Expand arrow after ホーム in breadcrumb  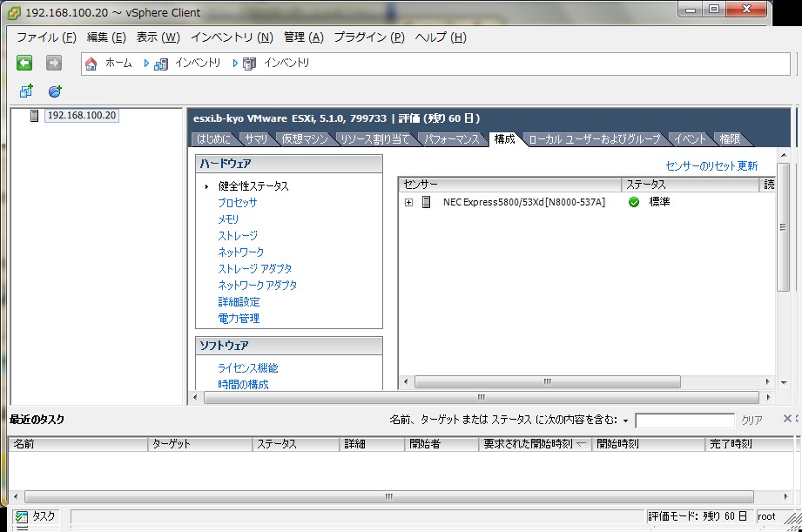tap(145, 64)
